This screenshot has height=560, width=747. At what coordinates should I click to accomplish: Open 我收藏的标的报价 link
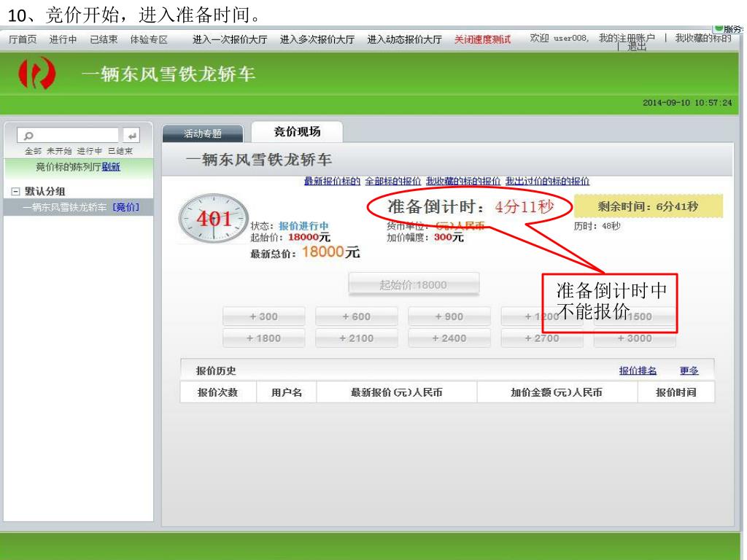tap(463, 181)
